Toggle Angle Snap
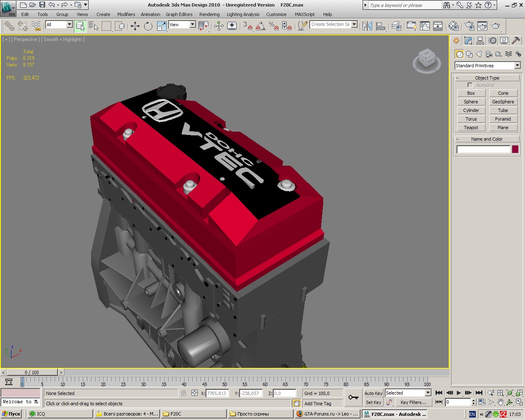Image resolution: width=525 pixels, height=420 pixels. pyautogui.click(x=260, y=26)
